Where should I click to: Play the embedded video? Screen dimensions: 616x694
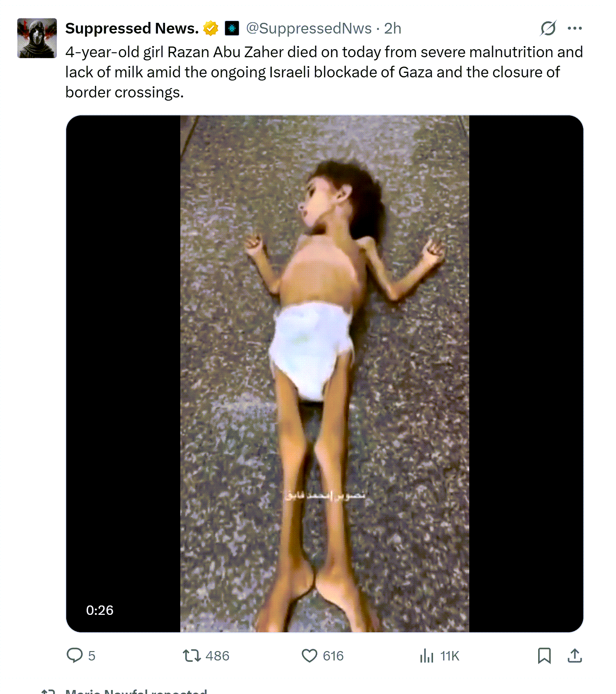pos(325,374)
